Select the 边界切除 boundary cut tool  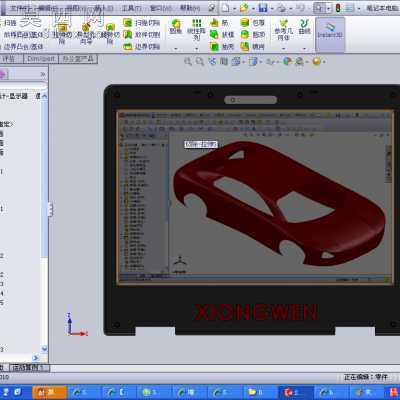pyautogui.click(x=142, y=47)
